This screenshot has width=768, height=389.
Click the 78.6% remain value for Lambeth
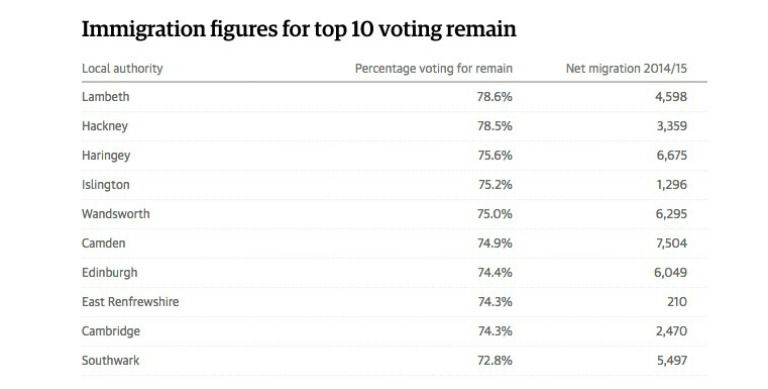coord(495,97)
